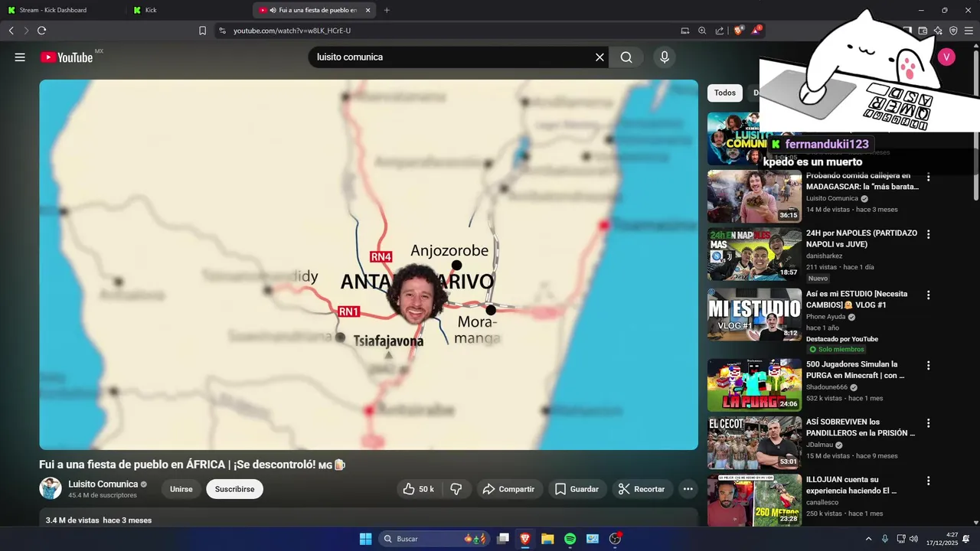Go back in browser history
The height and width of the screenshot is (551, 980).
[x=11, y=31]
